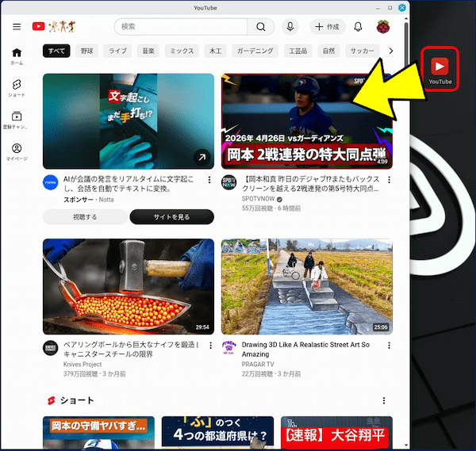Open the hamburger guide menu
The width and height of the screenshot is (476, 451).
[x=17, y=27]
